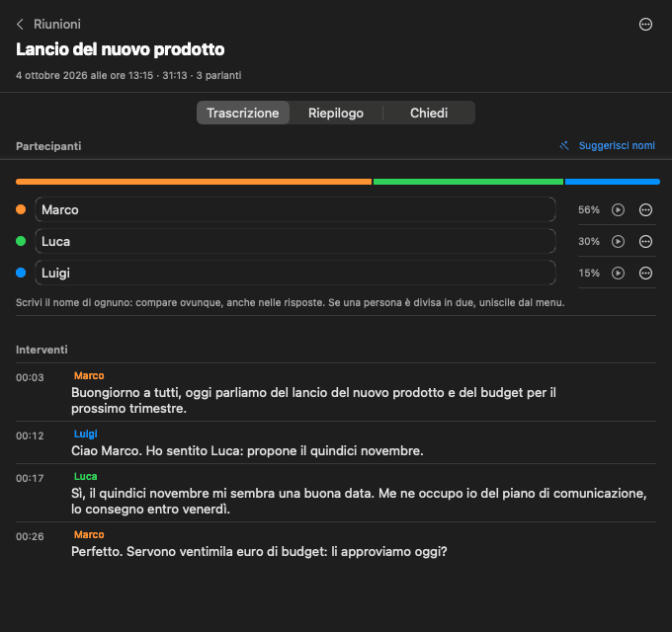This screenshot has height=632, width=672.
Task: Click the Luca speaker label at 00:17
Action: click(x=85, y=477)
